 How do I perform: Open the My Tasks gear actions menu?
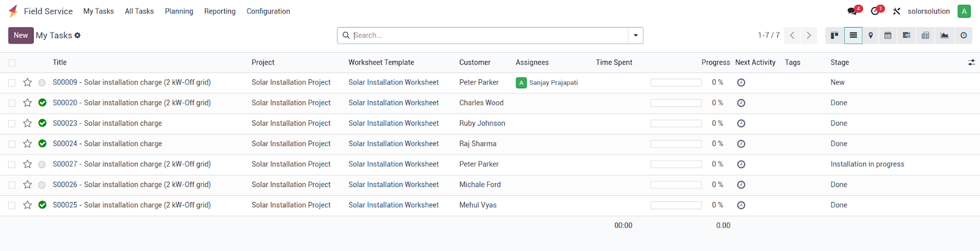pyautogui.click(x=78, y=36)
